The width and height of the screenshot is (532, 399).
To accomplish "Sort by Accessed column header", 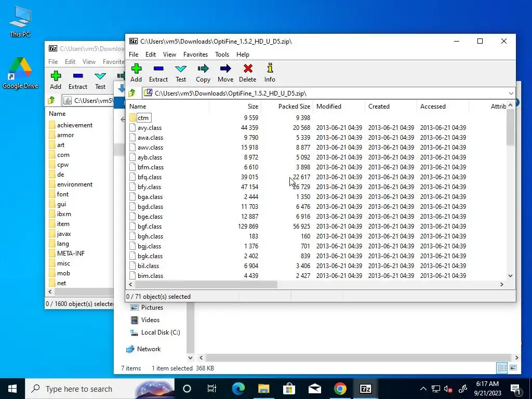I will 443,106.
